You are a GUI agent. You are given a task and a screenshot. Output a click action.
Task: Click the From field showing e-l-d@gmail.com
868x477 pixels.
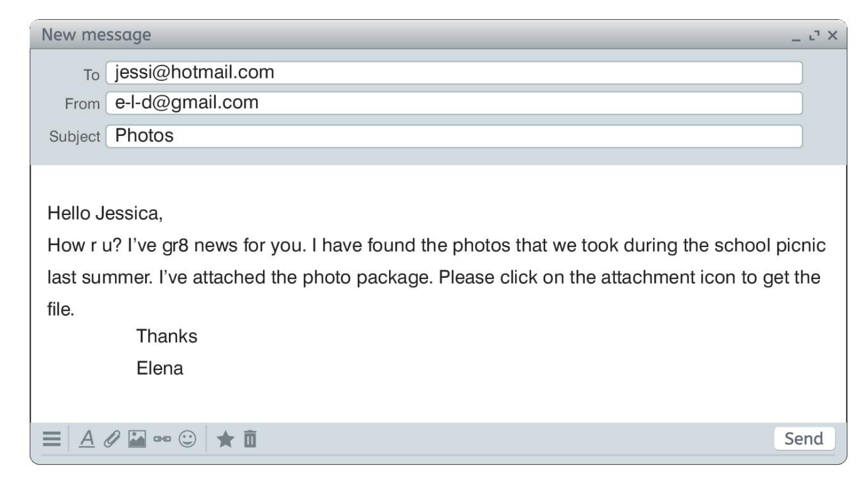tap(453, 103)
